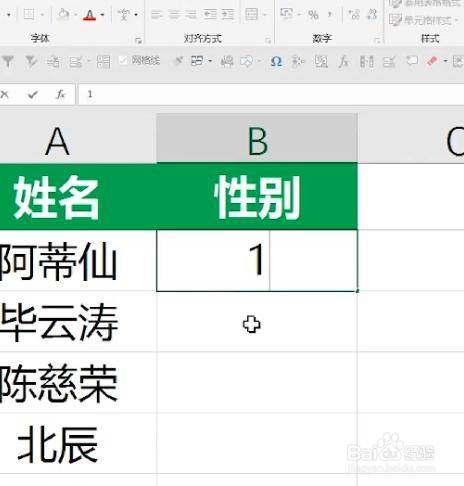This screenshot has height=486, width=464.
Task: Open the eraser clear dropdown arrow
Action: (446, 61)
